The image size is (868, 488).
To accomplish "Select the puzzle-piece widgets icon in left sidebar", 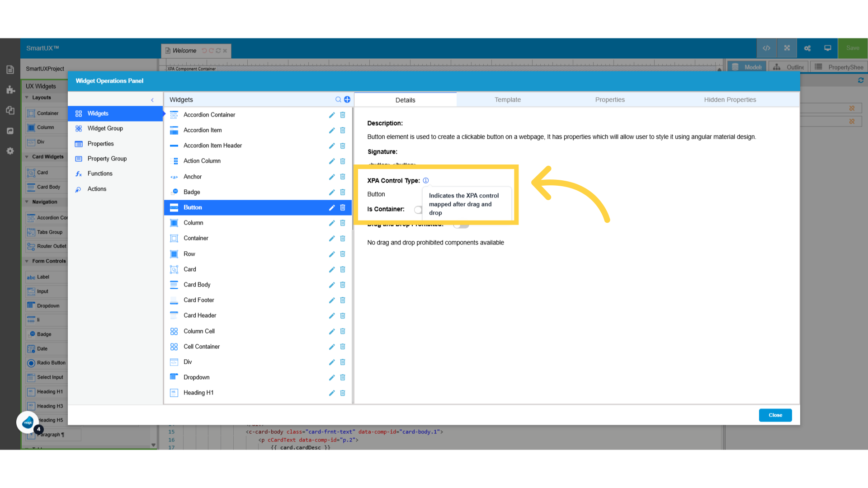I will tap(10, 90).
